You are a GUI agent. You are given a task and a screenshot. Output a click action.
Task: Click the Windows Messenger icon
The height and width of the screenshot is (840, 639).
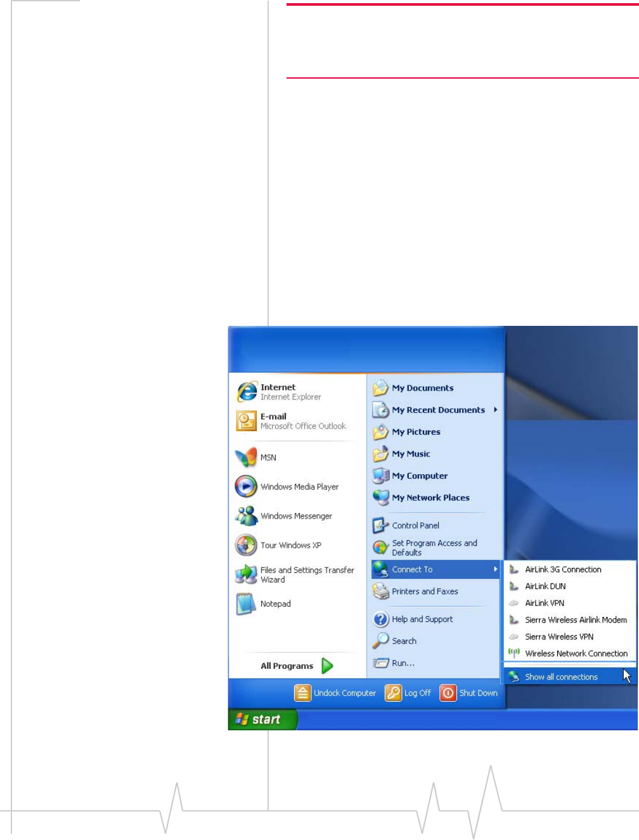pyautogui.click(x=246, y=516)
